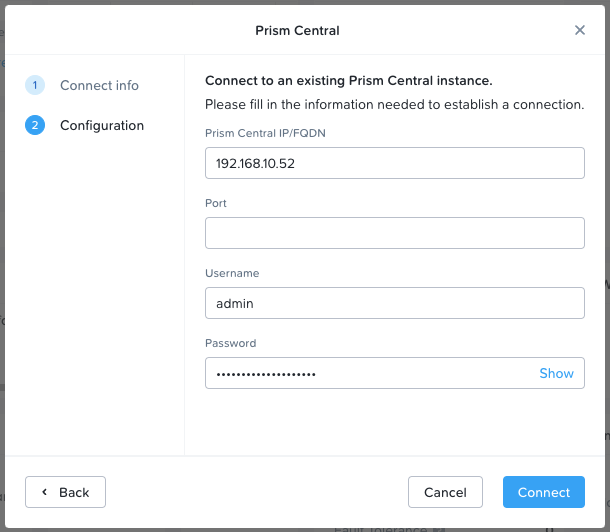The height and width of the screenshot is (532, 610).
Task: Click the left arrow on Back button
Action: [44, 492]
